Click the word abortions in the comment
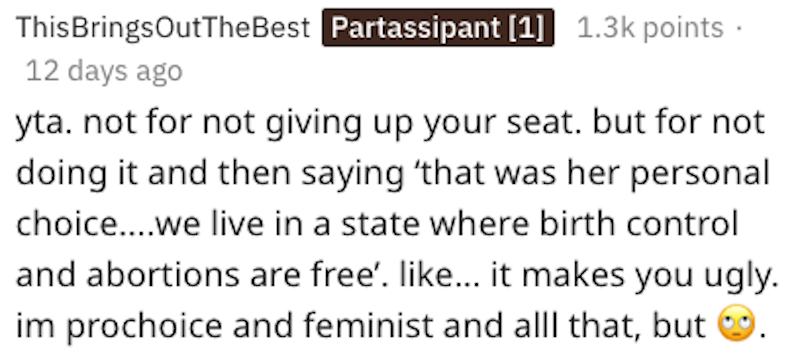 164,274
